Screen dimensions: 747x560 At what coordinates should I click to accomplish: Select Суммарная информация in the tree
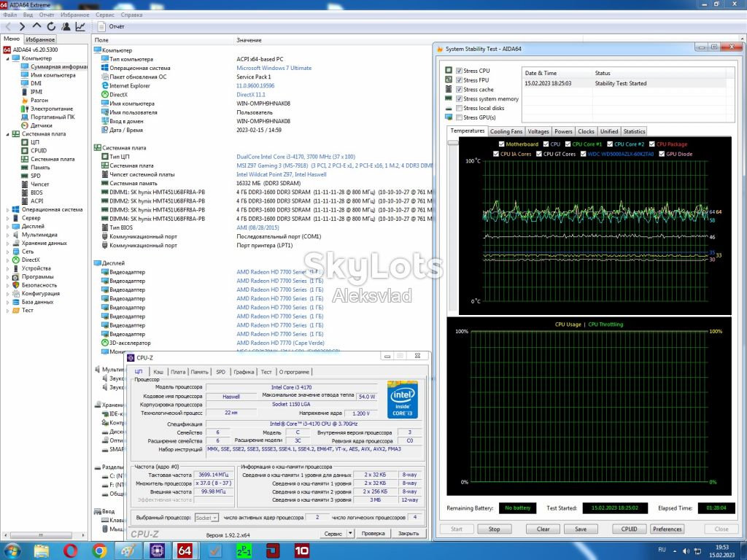(x=59, y=66)
